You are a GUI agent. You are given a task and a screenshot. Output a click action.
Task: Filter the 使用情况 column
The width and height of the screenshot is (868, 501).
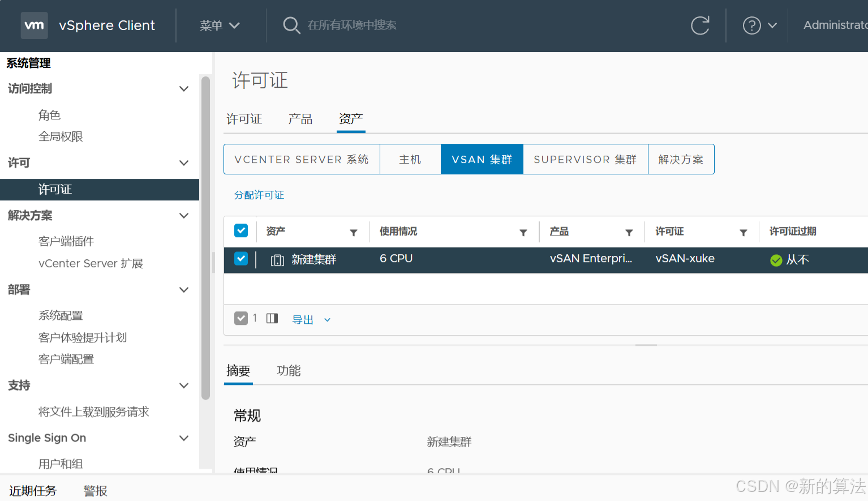click(x=523, y=232)
